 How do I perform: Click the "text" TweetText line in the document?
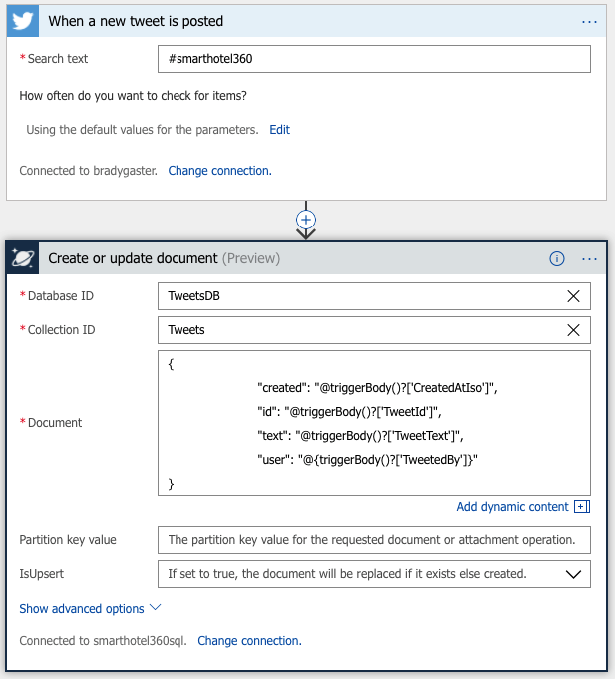click(360, 436)
